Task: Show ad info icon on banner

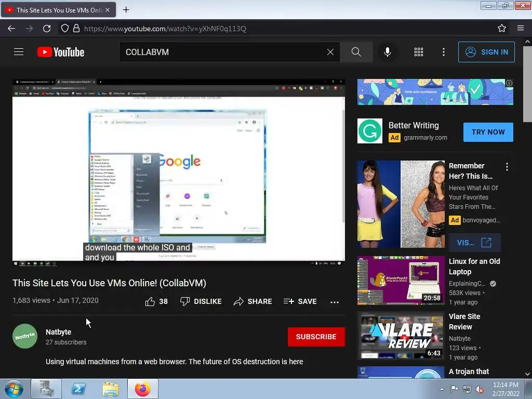Action: tap(509, 83)
